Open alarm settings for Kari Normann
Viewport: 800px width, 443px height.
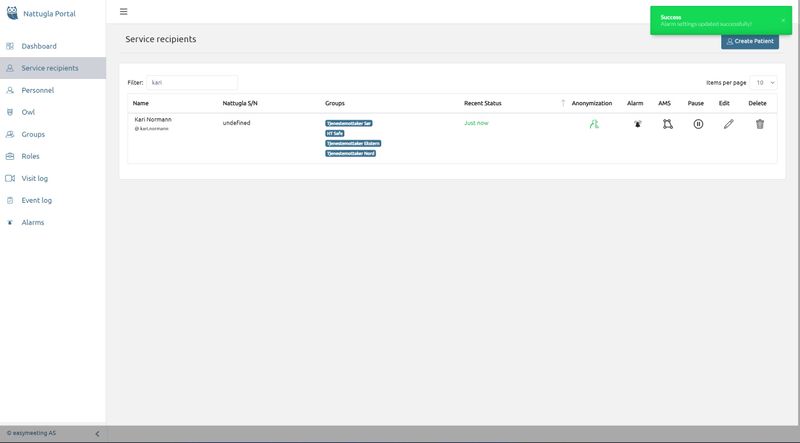pyautogui.click(x=635, y=124)
